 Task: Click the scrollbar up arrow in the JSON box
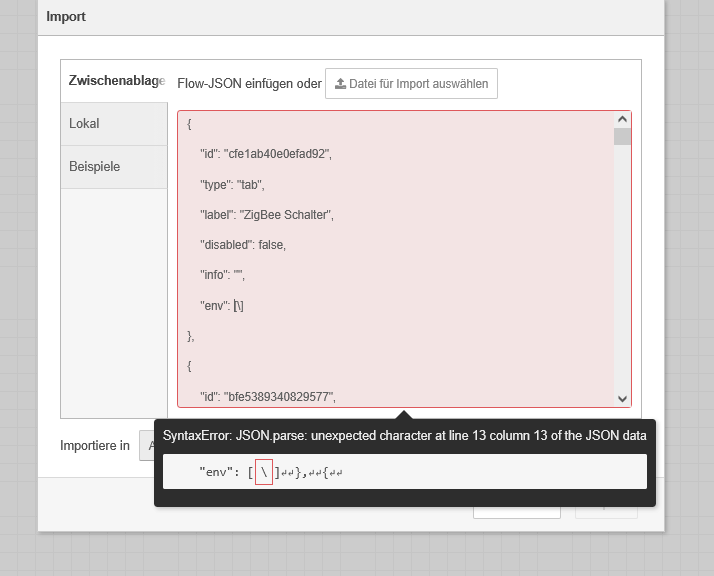[x=622, y=119]
